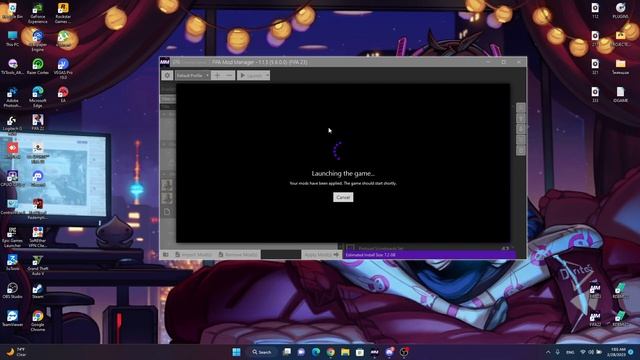Screen dimensions: 640x360
Task: Open Epic Games Launcher desktop icon
Action: 12,237
